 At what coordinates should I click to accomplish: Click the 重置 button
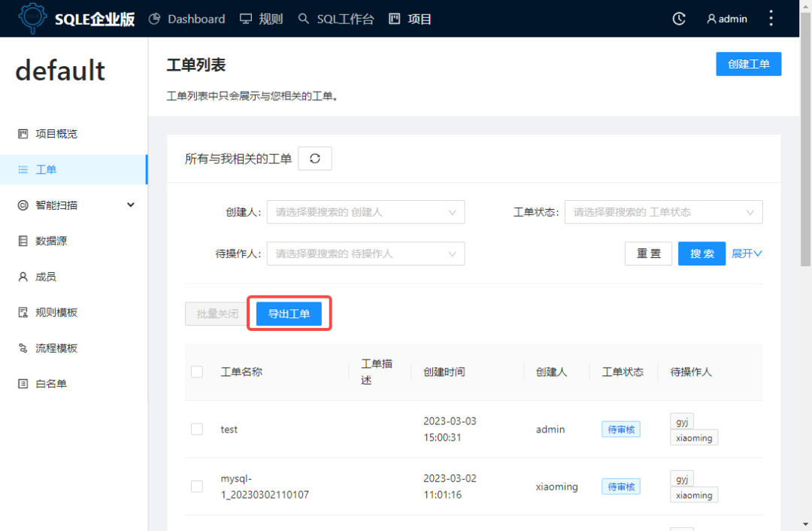click(648, 253)
